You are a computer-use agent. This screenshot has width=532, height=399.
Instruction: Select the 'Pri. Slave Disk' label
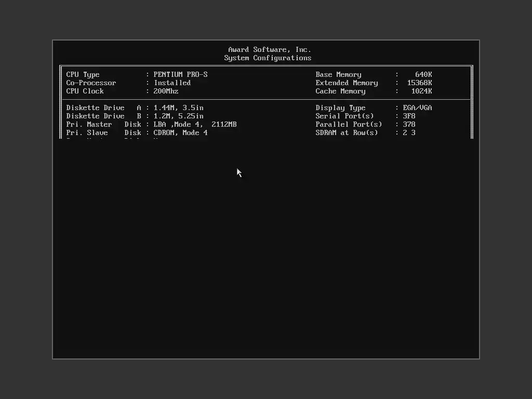(103, 132)
